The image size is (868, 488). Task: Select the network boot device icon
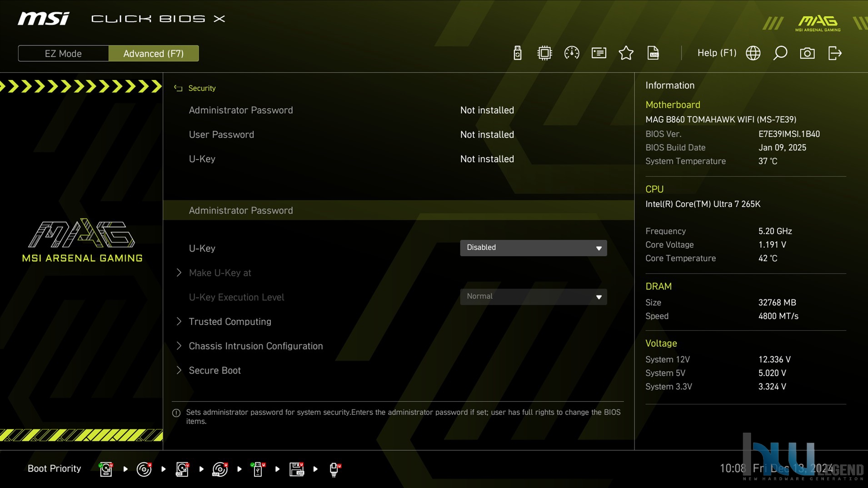click(x=334, y=469)
